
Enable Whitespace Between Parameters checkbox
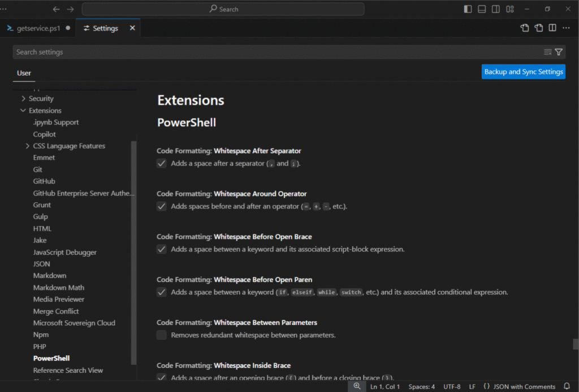coord(161,335)
